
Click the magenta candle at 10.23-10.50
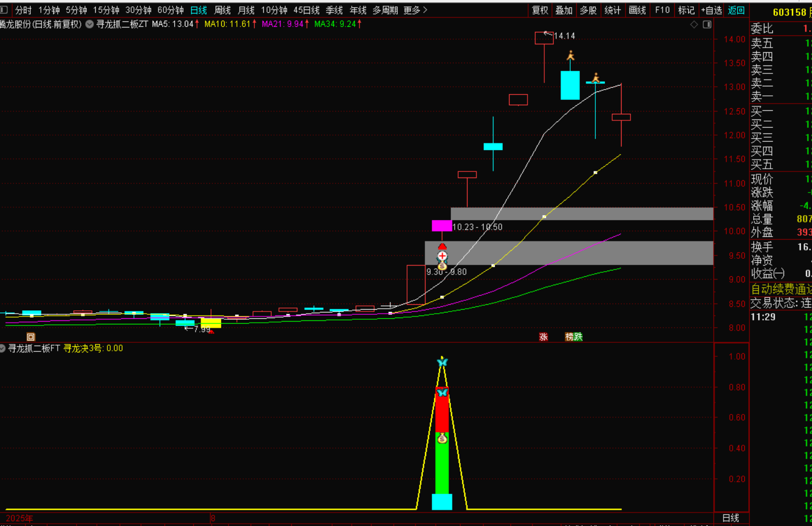441,226
